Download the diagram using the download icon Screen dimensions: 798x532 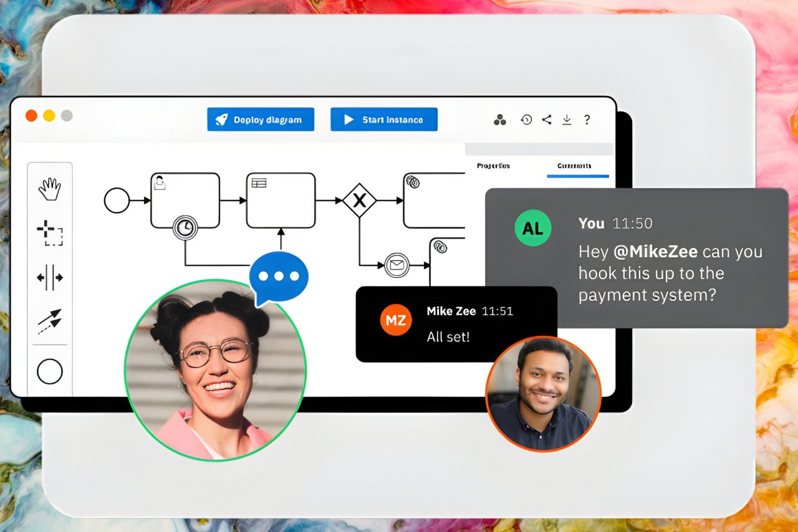[567, 120]
